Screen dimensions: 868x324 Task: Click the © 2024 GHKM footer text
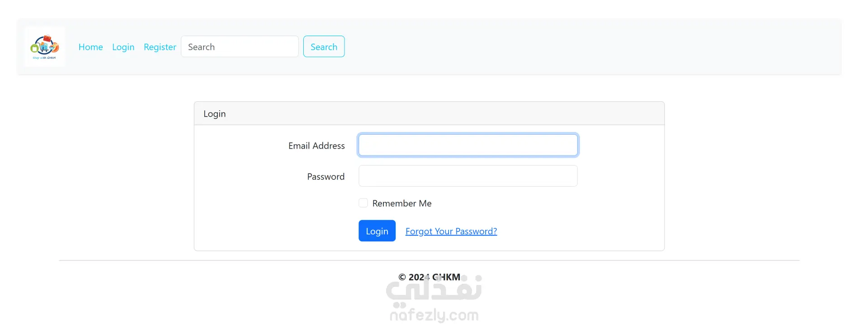point(429,277)
